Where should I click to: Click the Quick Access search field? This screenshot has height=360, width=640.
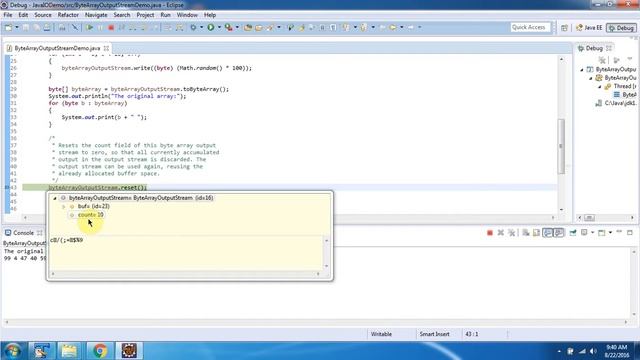click(x=530, y=27)
